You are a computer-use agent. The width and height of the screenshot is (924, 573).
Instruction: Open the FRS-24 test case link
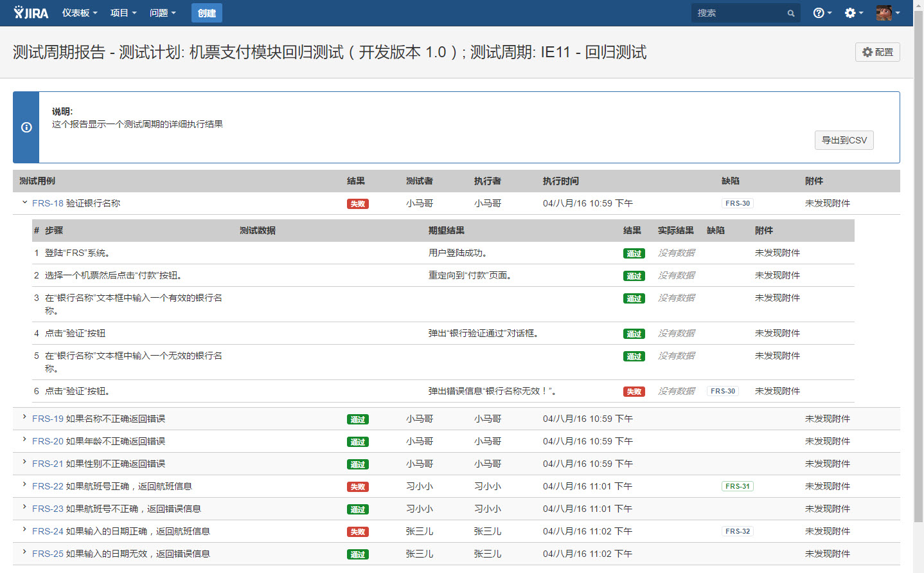[x=121, y=531]
